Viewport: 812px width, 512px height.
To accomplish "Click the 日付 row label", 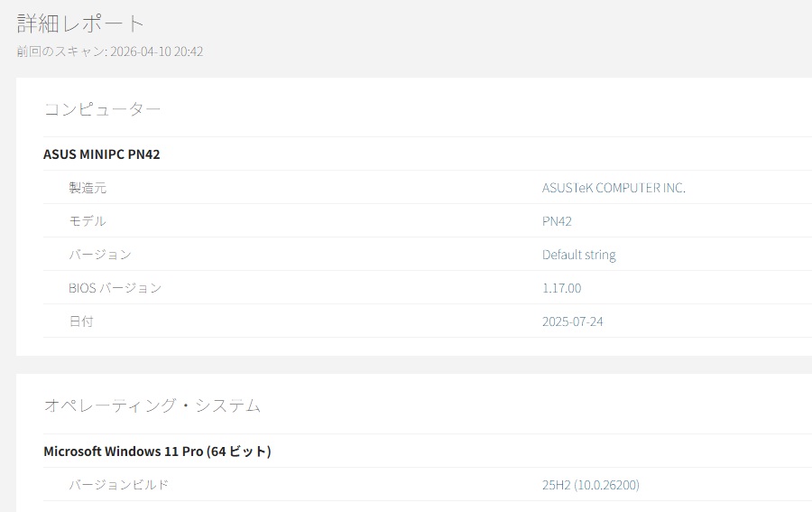I will (81, 321).
